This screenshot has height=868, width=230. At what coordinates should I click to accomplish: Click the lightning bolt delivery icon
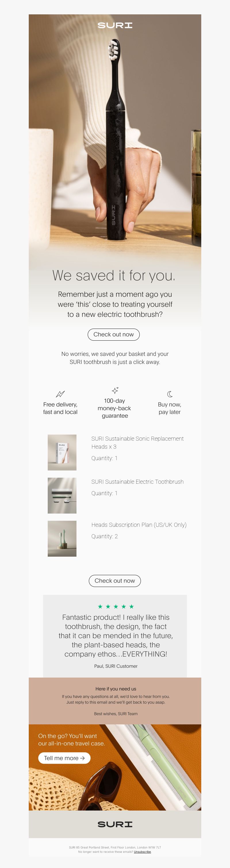click(60, 394)
